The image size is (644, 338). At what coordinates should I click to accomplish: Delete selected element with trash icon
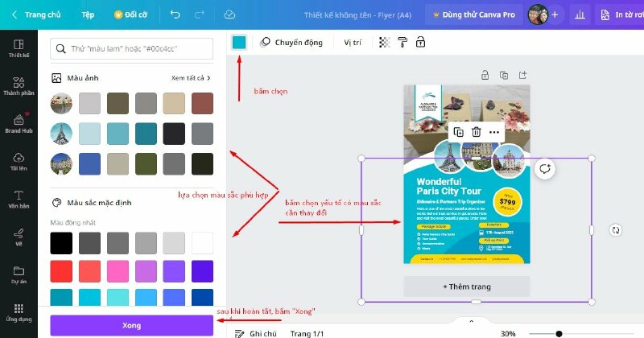(x=476, y=132)
